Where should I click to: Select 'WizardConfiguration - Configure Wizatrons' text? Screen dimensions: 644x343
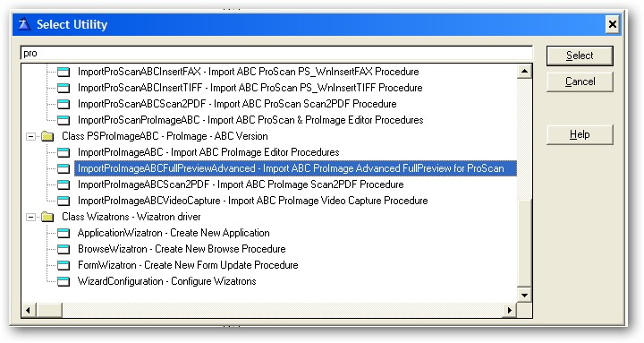point(166,281)
